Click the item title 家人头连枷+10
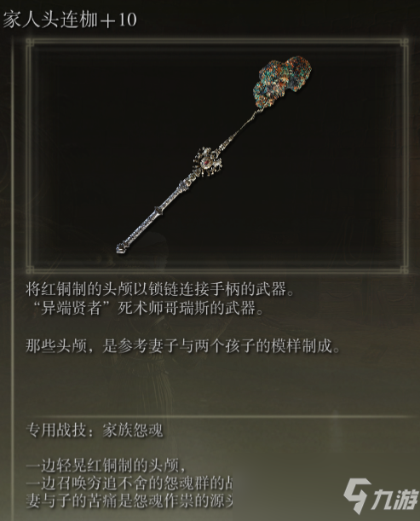This screenshot has height=521, width=420. 70,20
